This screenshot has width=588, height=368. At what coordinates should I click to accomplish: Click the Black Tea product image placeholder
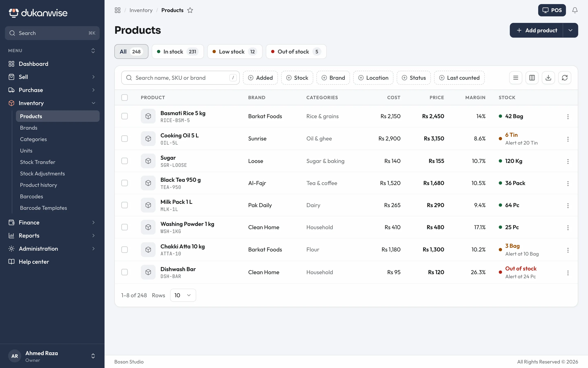(x=148, y=183)
